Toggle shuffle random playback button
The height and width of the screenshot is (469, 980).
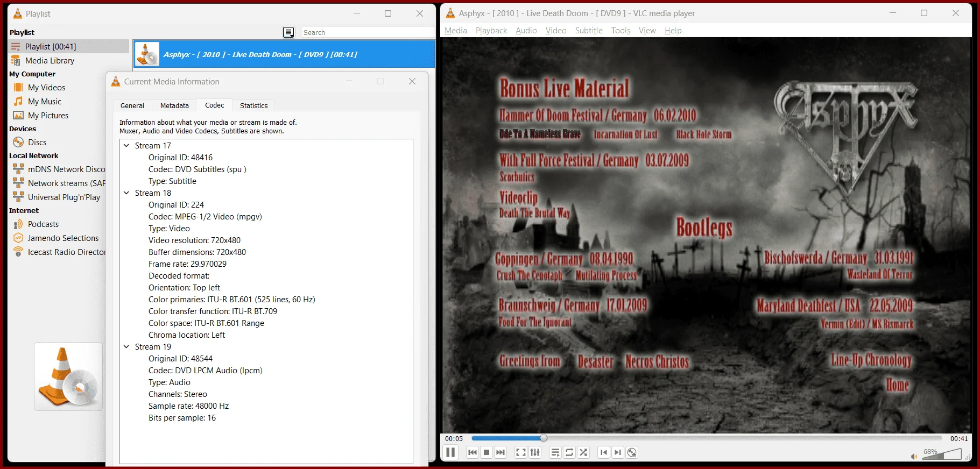click(583, 452)
